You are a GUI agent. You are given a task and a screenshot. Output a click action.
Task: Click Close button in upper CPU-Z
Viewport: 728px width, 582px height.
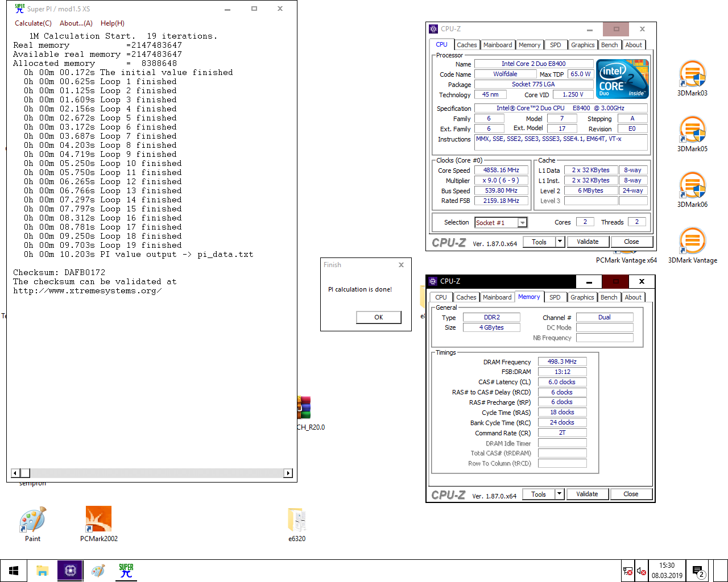pyautogui.click(x=631, y=242)
